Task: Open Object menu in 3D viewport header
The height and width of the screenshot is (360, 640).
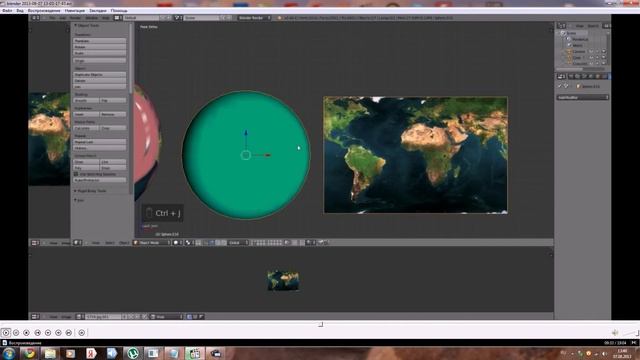Action: point(123,242)
